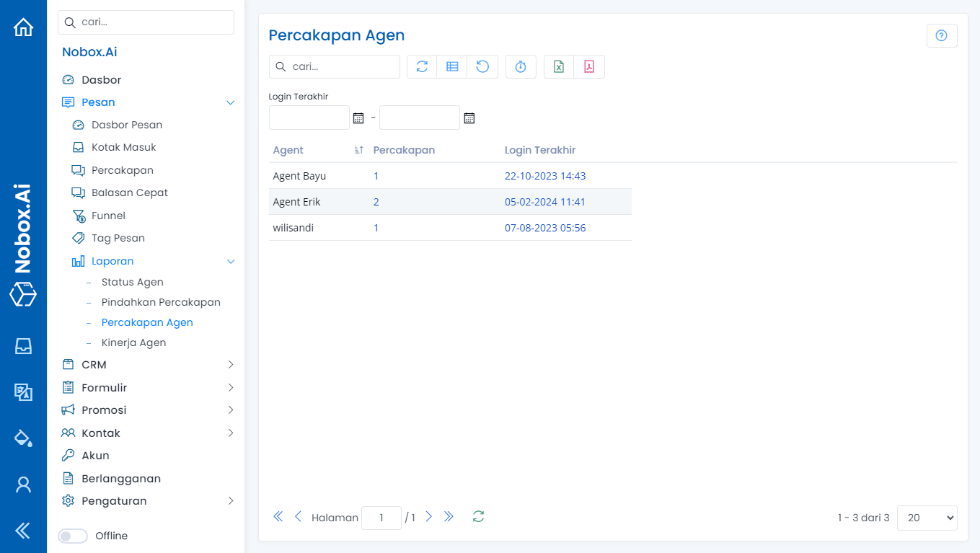The height and width of the screenshot is (553, 980).
Task: Toggle the Offline status switch
Action: coord(72,536)
